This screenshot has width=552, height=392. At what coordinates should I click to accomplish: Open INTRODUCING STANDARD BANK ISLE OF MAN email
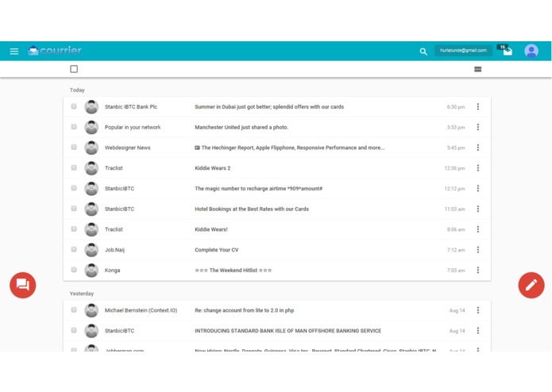[288, 331]
